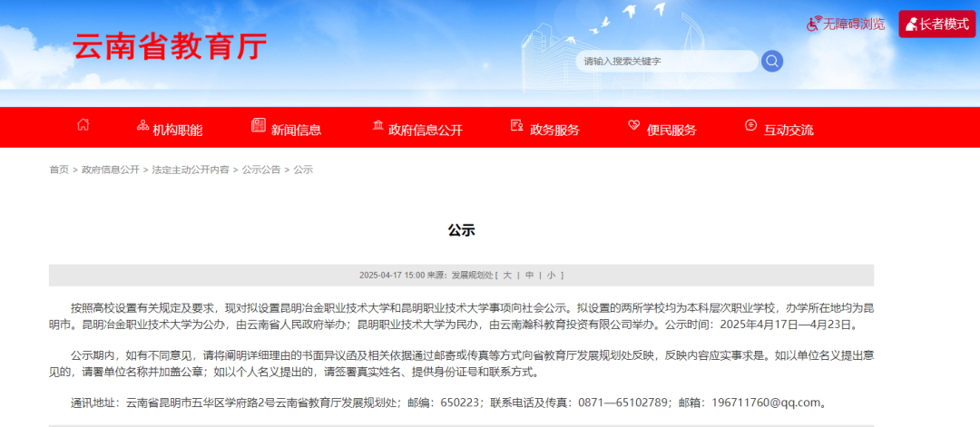Switch on 长者模式 elder mode
This screenshot has height=427, width=980.
pos(936,24)
